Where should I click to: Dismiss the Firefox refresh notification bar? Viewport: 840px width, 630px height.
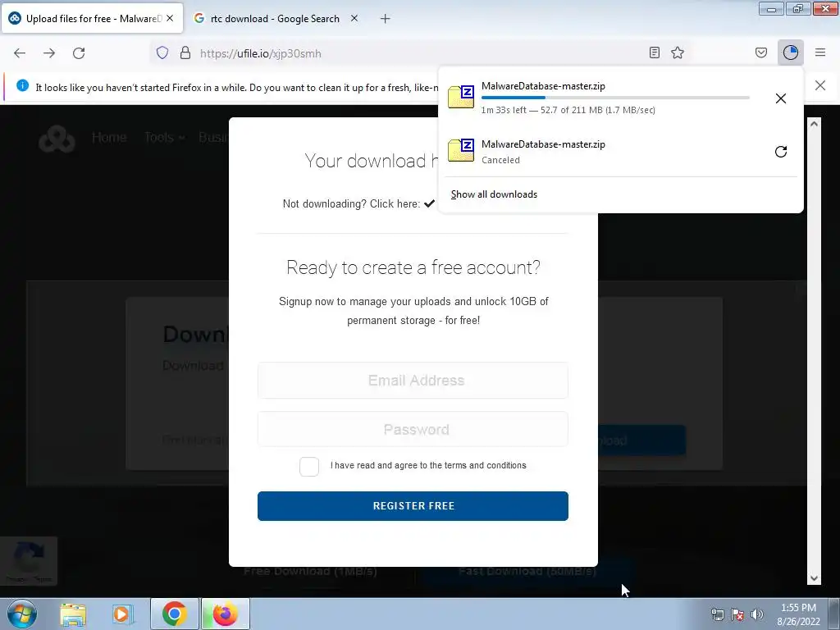click(x=820, y=85)
